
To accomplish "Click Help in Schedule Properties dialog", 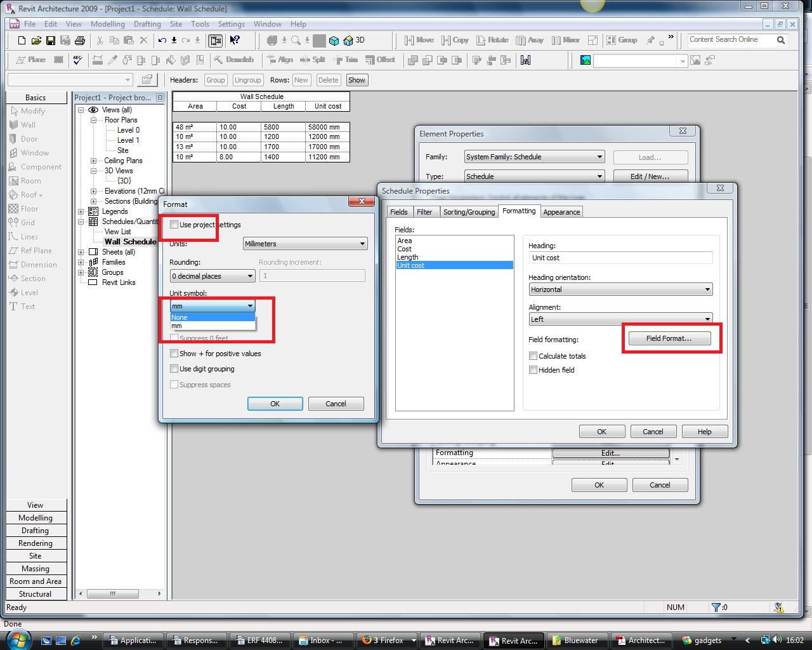I will point(704,432).
